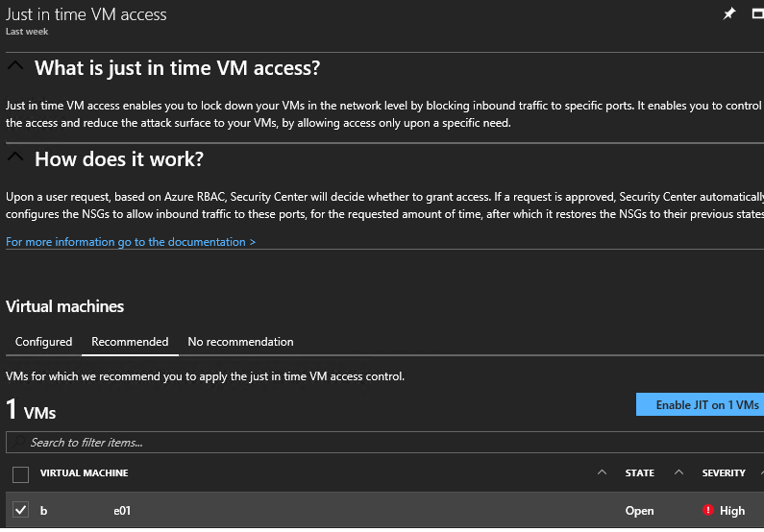The height and width of the screenshot is (532, 764).
Task: Click the VIRTUAL MACHINE column header
Action: tap(85, 473)
